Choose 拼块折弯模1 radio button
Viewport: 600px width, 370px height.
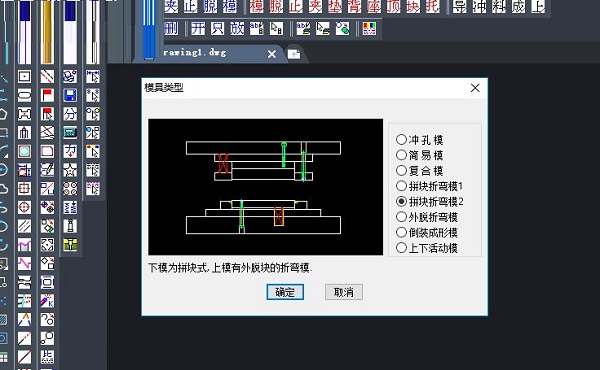429,186
